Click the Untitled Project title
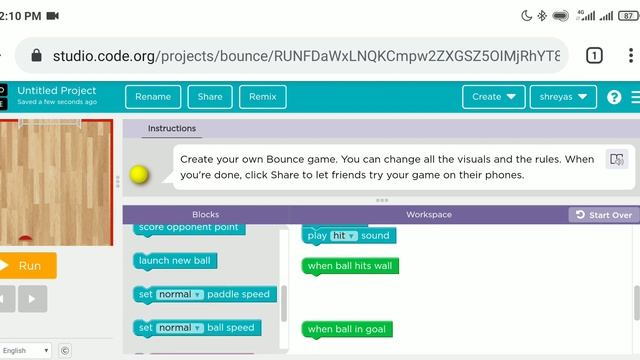Image resolution: width=640 pixels, height=360 pixels. click(57, 91)
